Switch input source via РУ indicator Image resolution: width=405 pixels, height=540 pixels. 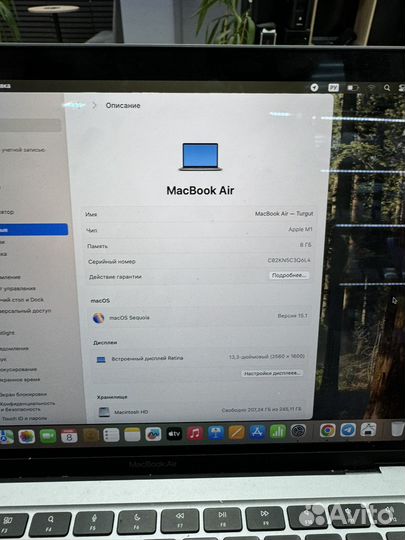[333, 87]
